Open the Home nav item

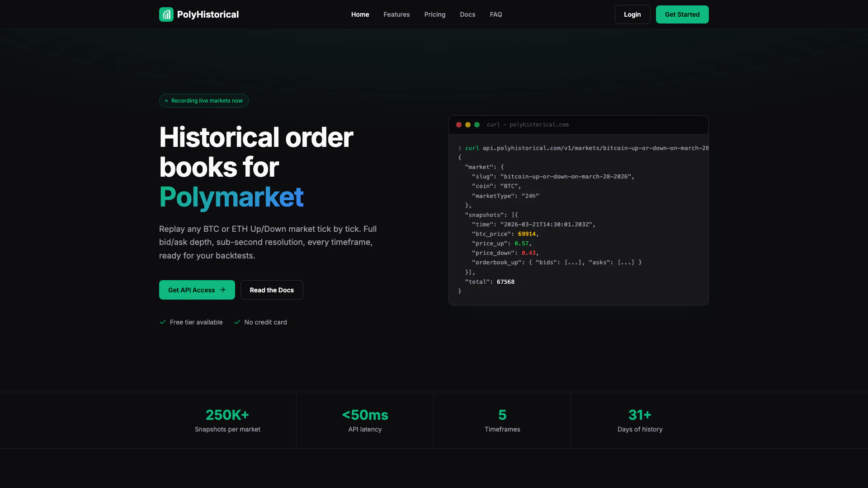[360, 14]
